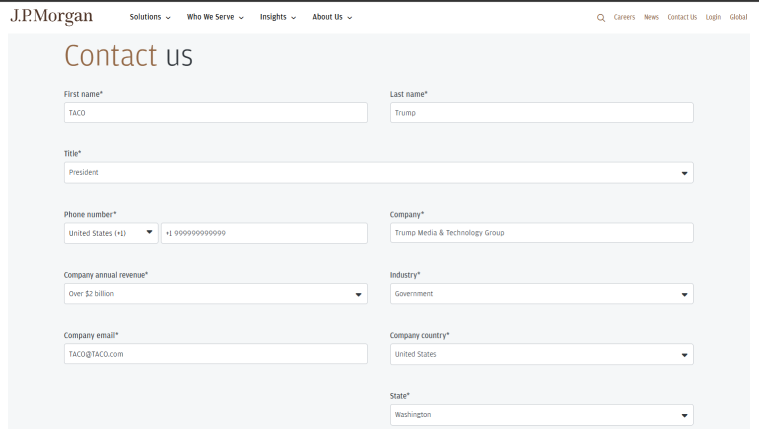Click the Industry* label
759x429 pixels.
pyautogui.click(x=405, y=275)
